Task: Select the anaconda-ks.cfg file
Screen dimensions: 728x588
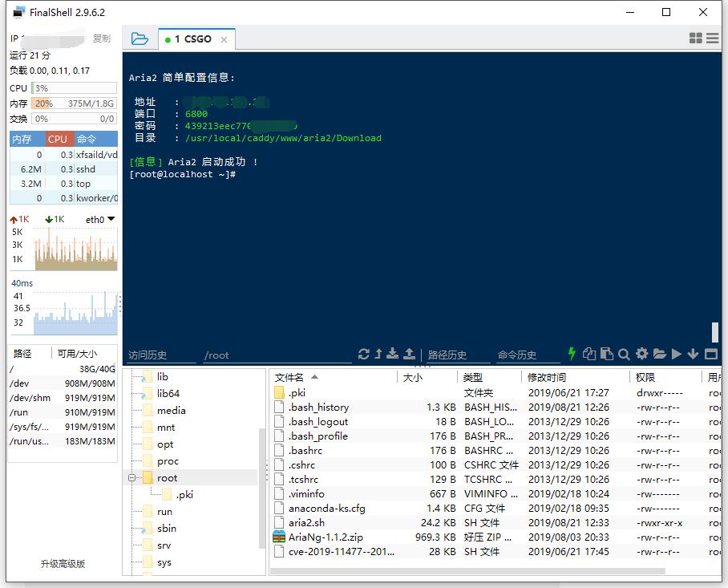Action: 495,508
